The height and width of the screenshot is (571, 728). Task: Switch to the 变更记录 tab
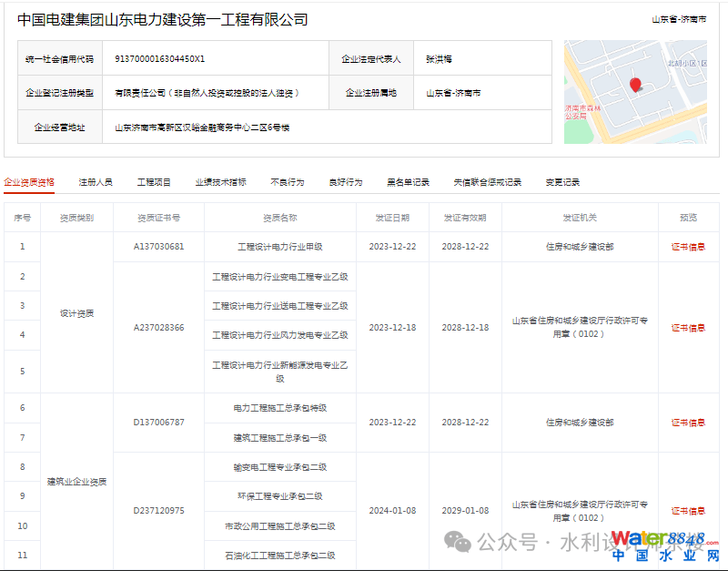[562, 182]
